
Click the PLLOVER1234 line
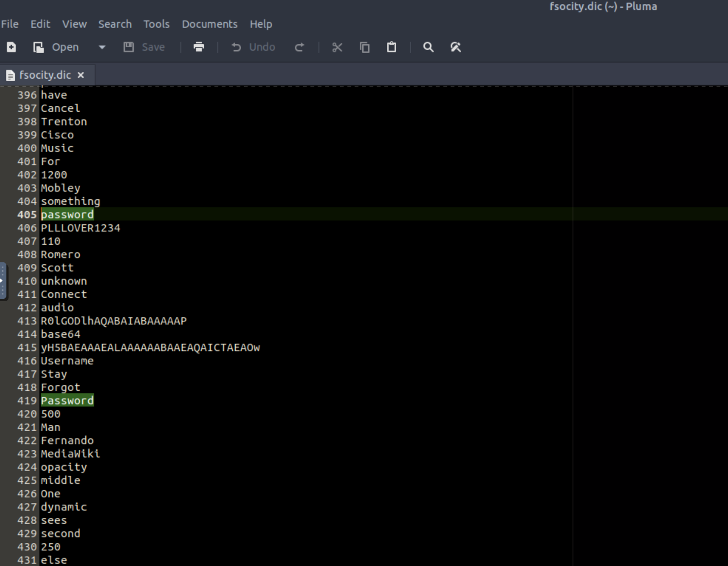81,228
